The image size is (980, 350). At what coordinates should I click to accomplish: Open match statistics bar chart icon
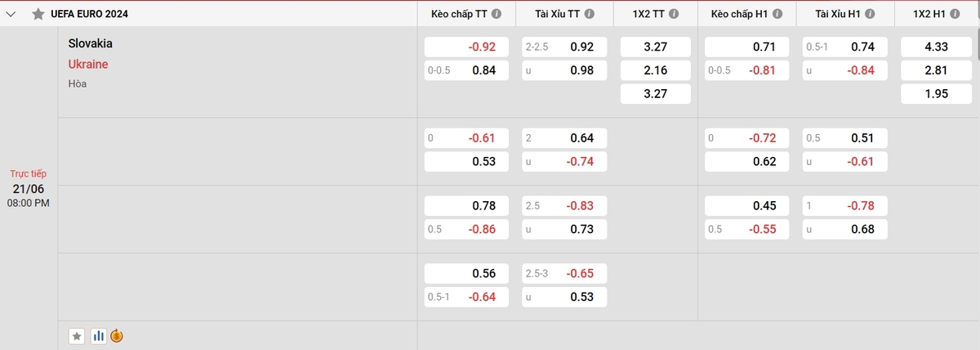(x=98, y=335)
